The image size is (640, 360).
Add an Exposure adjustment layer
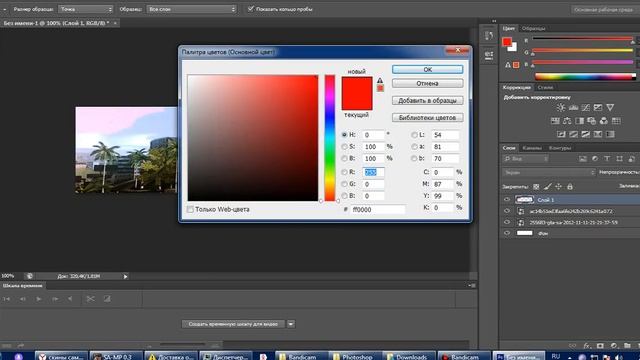coord(598,107)
